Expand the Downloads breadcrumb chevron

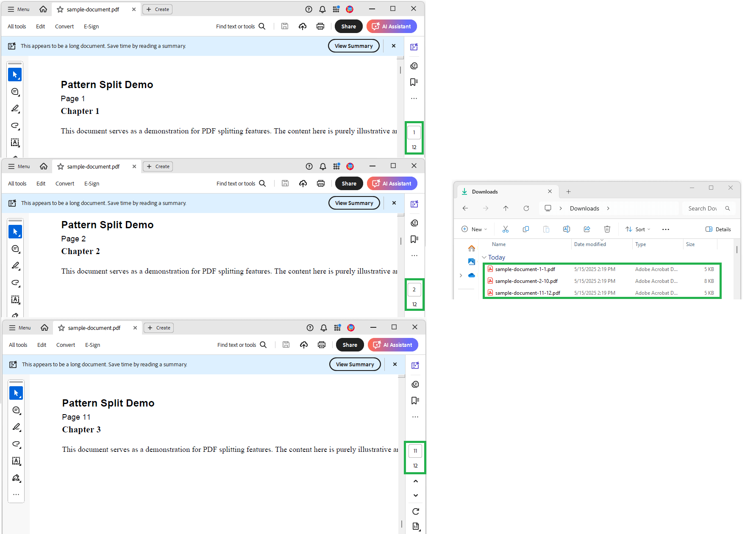click(x=608, y=208)
